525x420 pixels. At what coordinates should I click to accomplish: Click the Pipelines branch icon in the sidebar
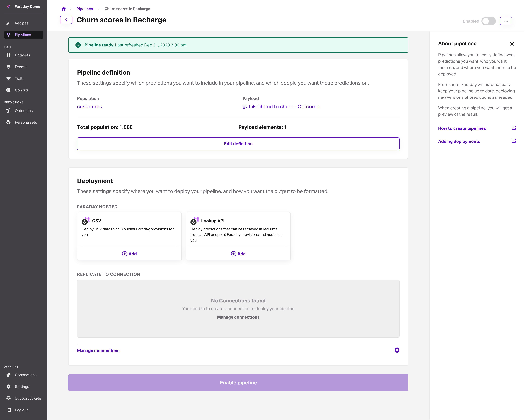[x=8, y=35]
